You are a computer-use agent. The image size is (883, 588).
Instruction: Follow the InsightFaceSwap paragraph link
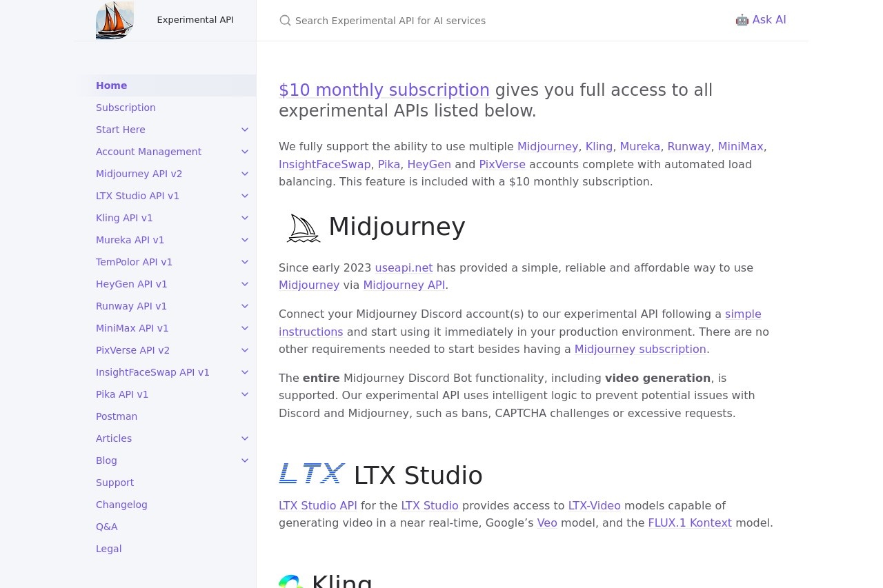coord(325,164)
